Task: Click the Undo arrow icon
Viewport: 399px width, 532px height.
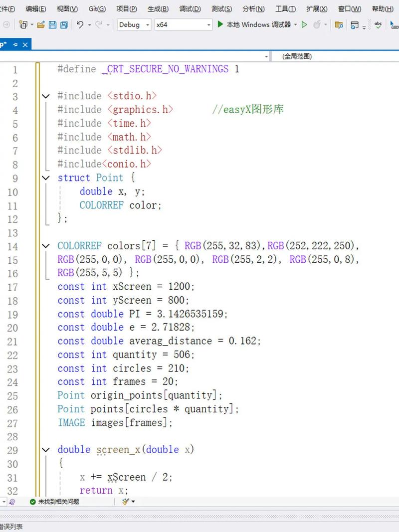Action: pos(80,24)
